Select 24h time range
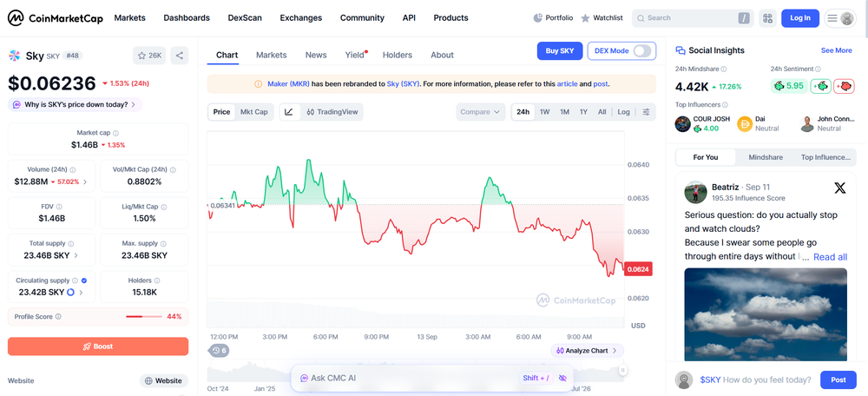 [523, 112]
